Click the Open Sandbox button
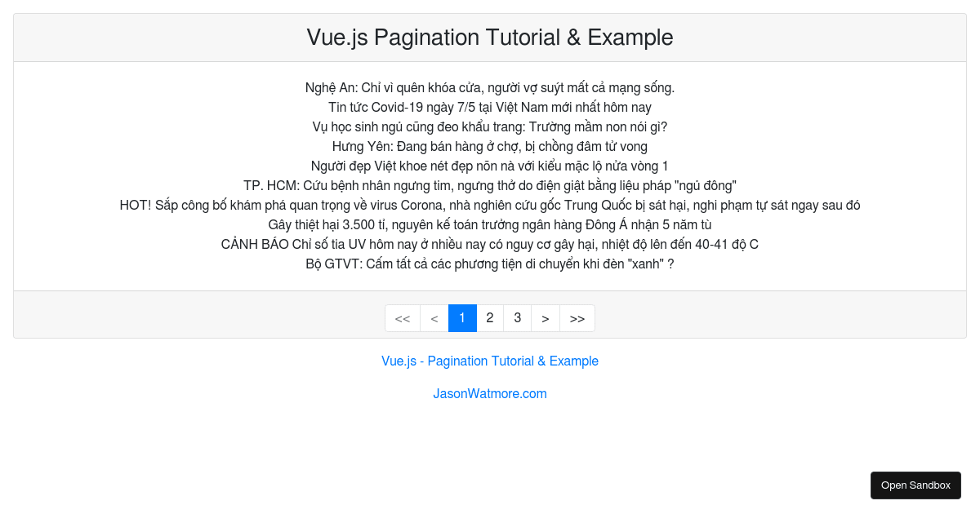Screen dimensions: 980x514 tap(915, 485)
